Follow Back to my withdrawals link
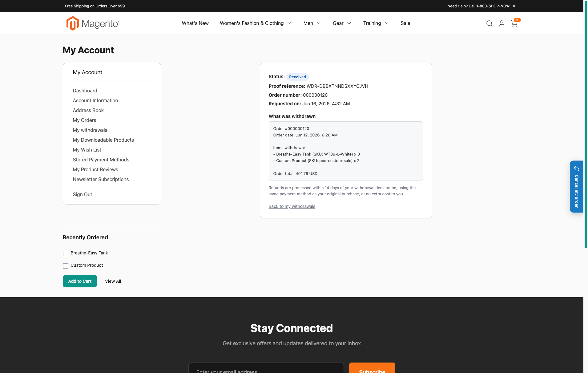 (292, 206)
